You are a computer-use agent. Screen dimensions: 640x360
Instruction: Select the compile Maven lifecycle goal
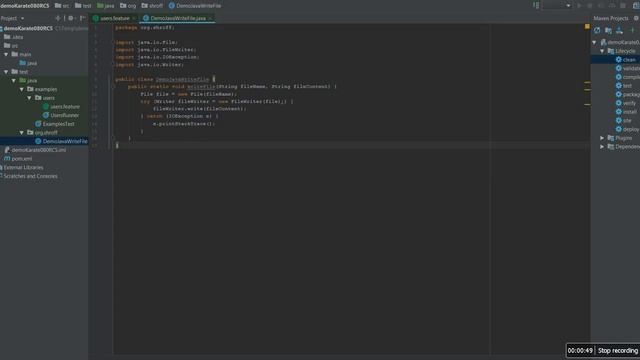629,77
